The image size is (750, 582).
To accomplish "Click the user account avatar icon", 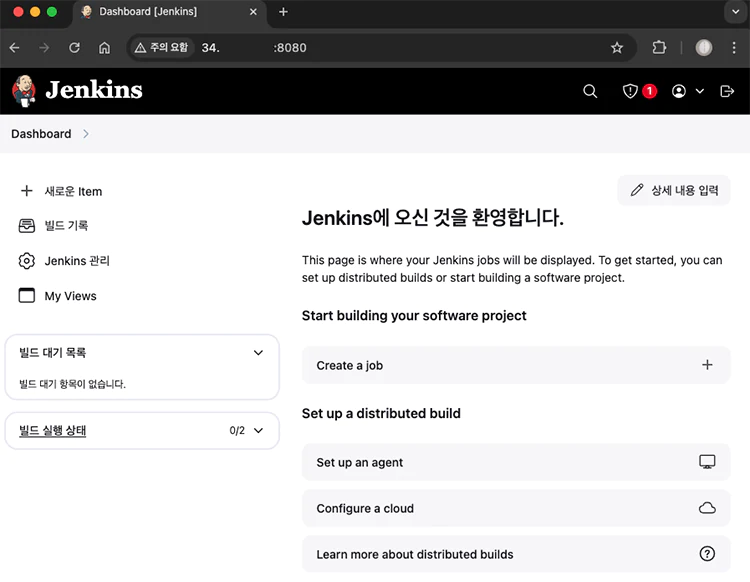I will pyautogui.click(x=679, y=91).
